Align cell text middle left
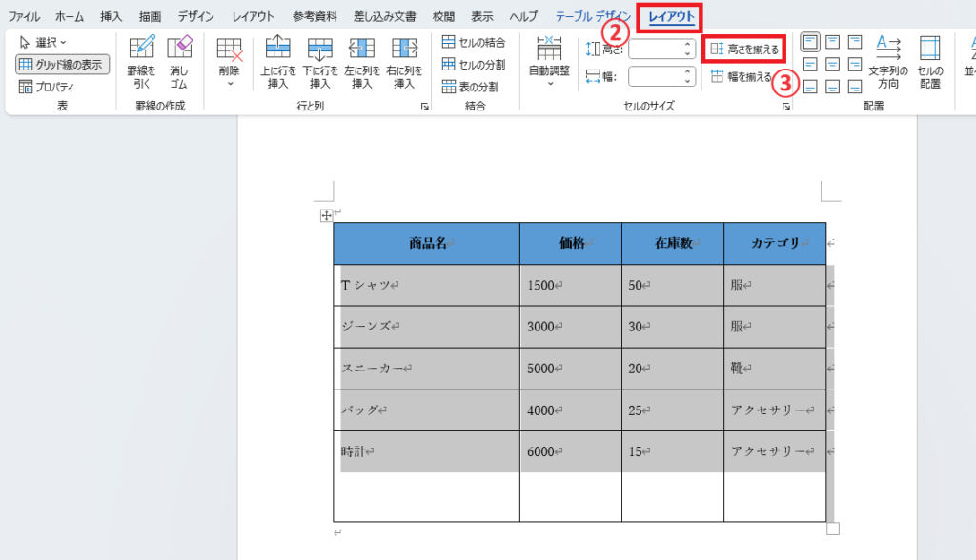Screen dimensions: 976x560 (810, 64)
